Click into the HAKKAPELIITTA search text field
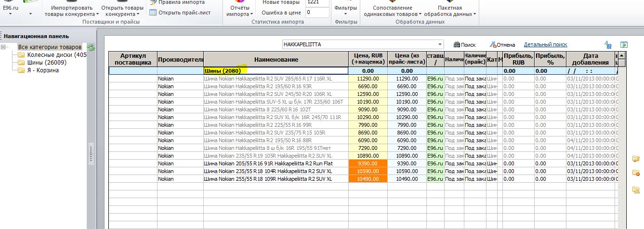 pyautogui.click(x=359, y=45)
